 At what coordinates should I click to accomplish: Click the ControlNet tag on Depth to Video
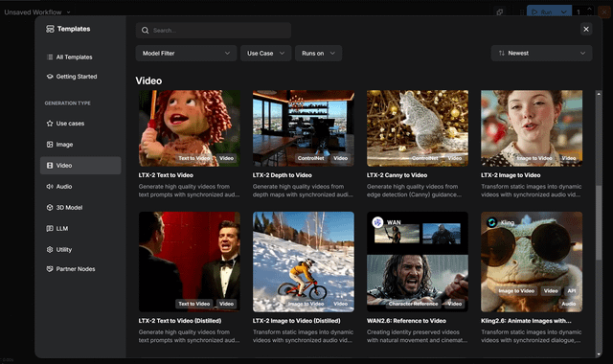coord(310,158)
